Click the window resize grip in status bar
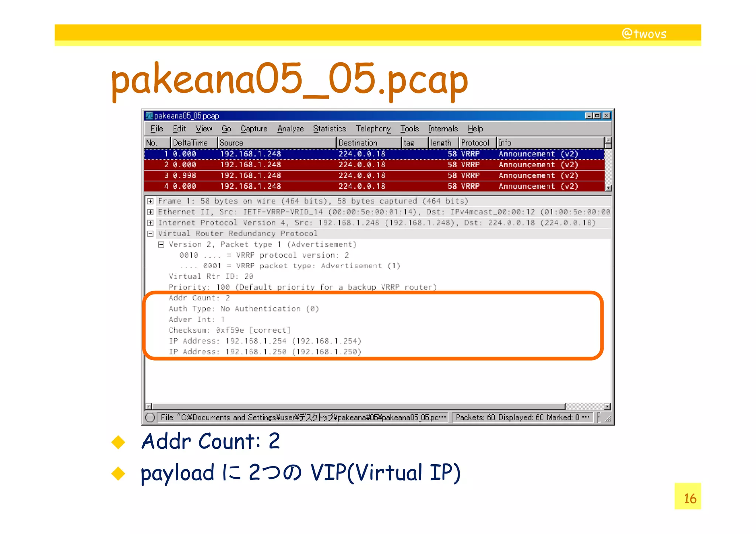Viewport: 756px width, 534px height. 608,419
